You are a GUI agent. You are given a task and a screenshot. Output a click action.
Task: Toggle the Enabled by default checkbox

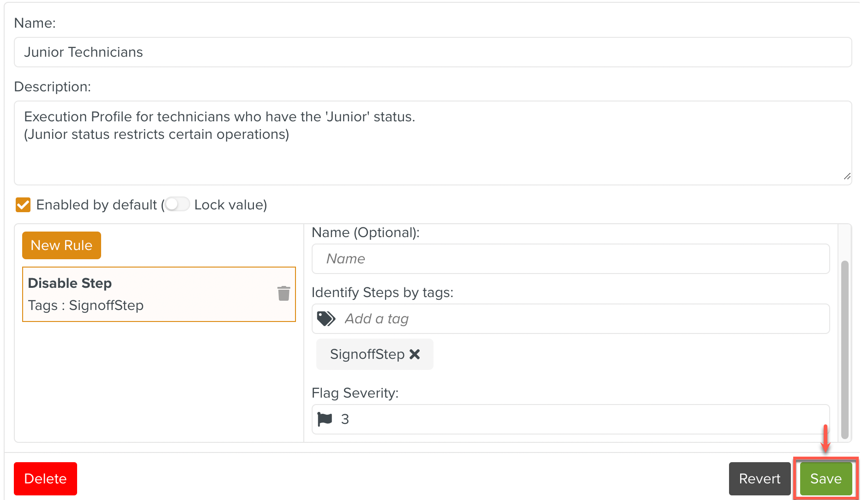click(23, 205)
